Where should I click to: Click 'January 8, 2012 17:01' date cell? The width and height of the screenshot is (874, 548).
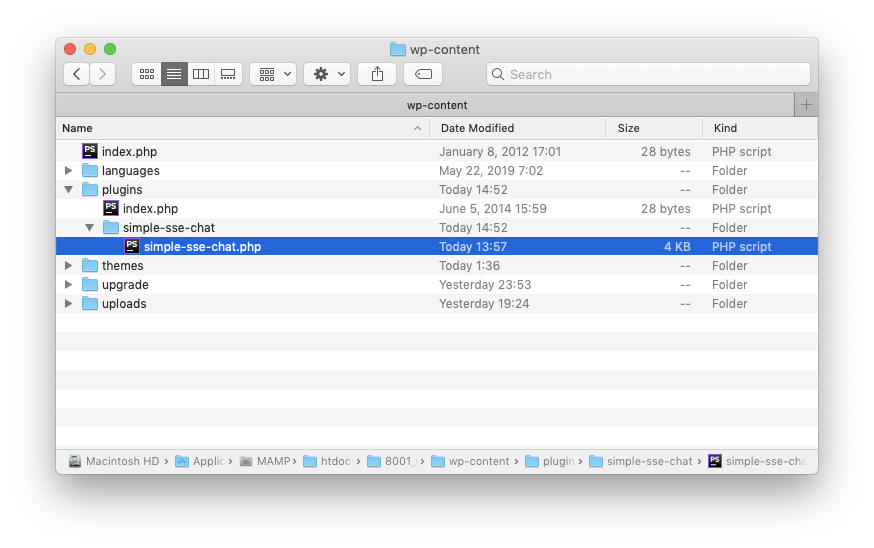(x=500, y=152)
